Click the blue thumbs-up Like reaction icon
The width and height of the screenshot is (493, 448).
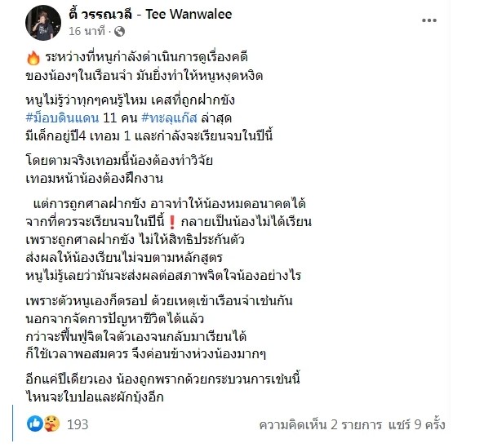pyautogui.click(x=35, y=424)
